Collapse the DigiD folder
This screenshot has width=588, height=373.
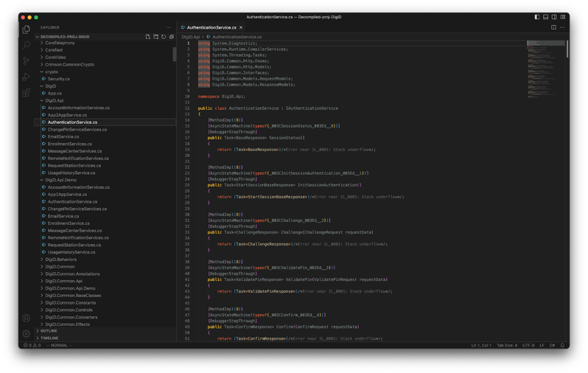coord(51,86)
